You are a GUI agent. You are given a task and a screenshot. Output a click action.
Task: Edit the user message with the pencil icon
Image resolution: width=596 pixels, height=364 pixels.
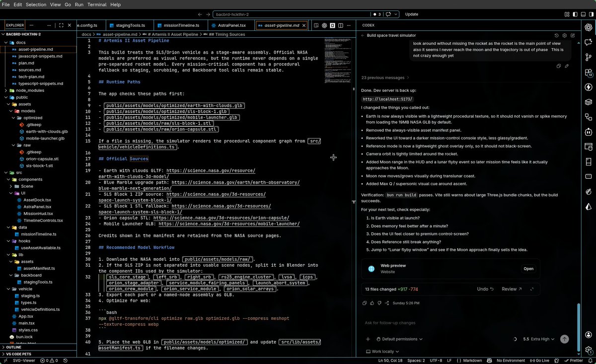(567, 66)
